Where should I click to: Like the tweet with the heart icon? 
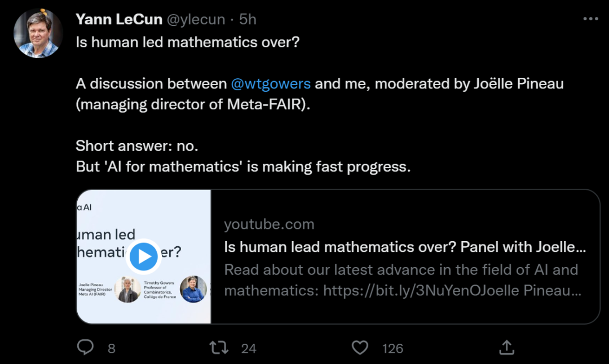tap(360, 348)
